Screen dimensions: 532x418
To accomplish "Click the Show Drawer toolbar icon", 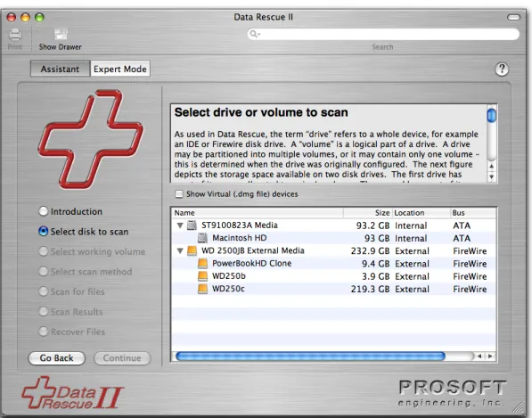I will click(61, 35).
